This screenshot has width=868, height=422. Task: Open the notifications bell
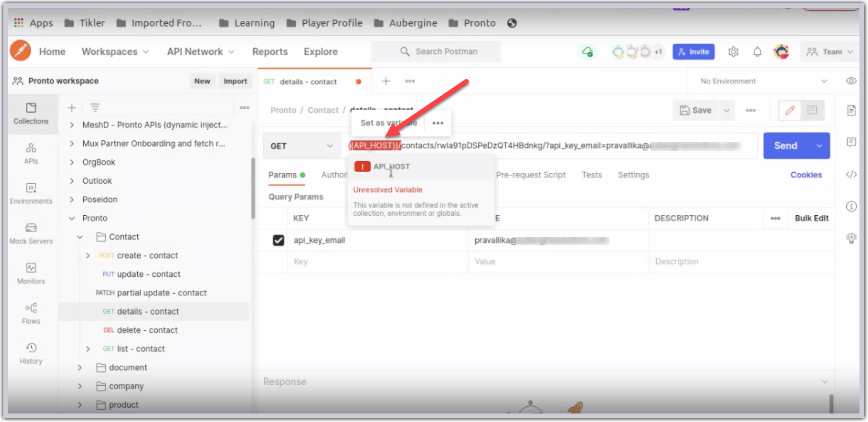tap(757, 52)
